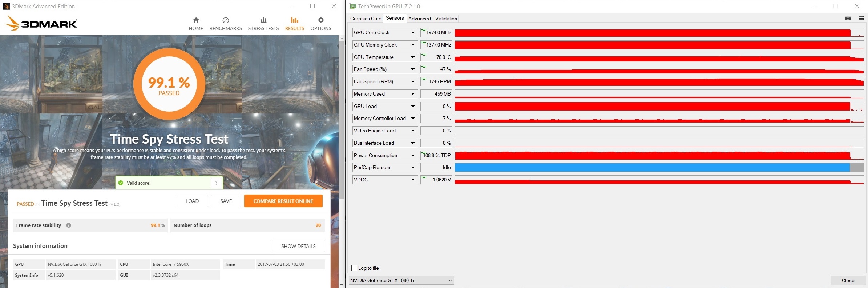Viewport: 868px width, 288px height.
Task: Open the GPU-Z hamburger menu
Action: 861,18
